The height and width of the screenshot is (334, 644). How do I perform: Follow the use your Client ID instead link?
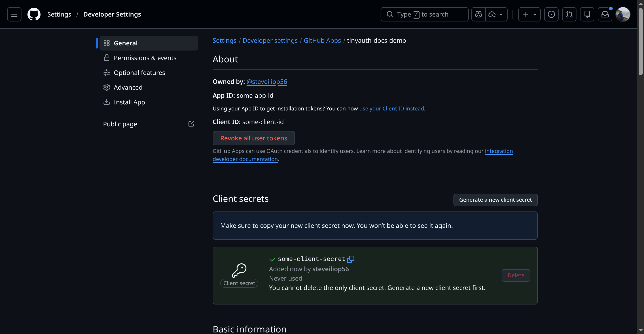[392, 108]
